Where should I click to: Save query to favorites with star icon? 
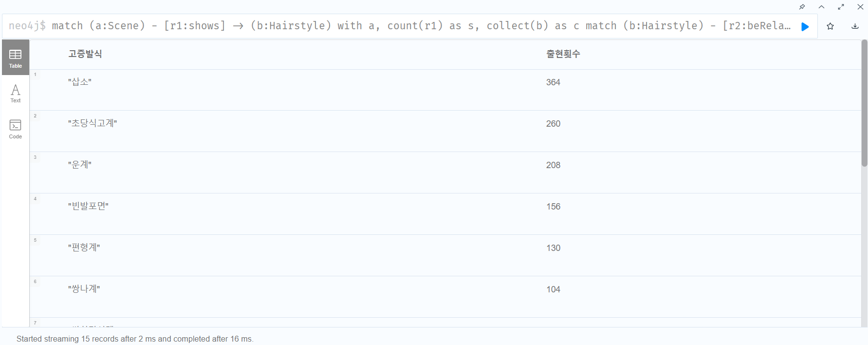point(831,26)
